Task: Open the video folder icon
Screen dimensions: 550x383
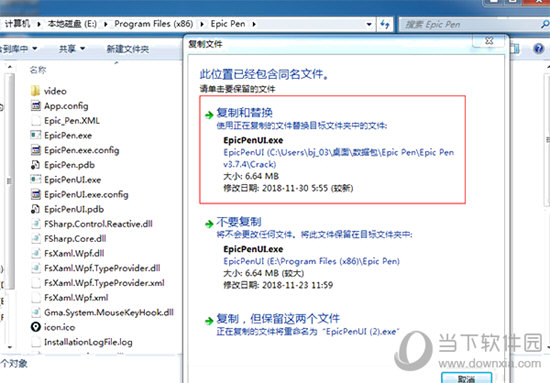Action: 35,91
